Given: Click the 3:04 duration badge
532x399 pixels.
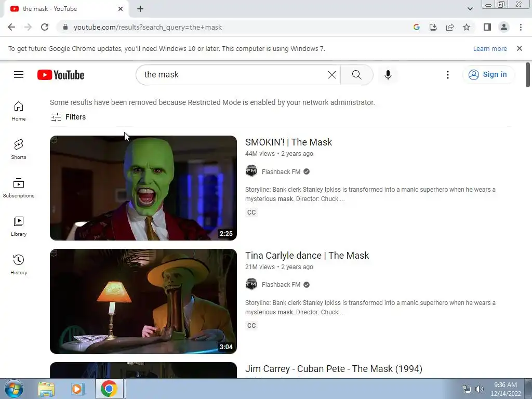Looking at the screenshot, I should click(226, 347).
